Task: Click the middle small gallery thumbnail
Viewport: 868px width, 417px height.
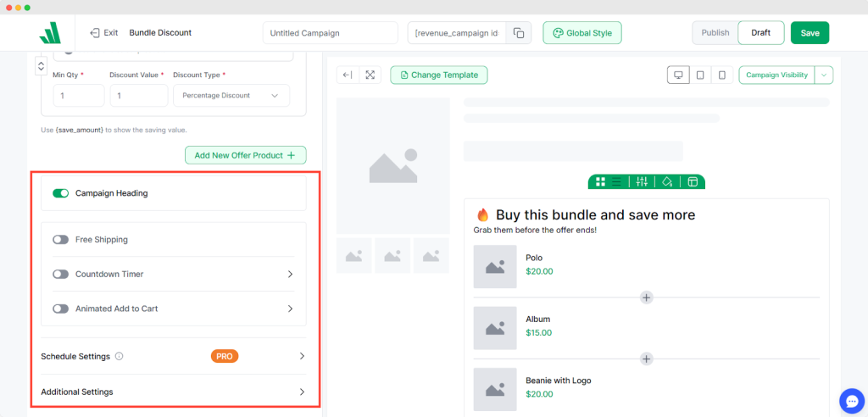Action: click(x=392, y=256)
